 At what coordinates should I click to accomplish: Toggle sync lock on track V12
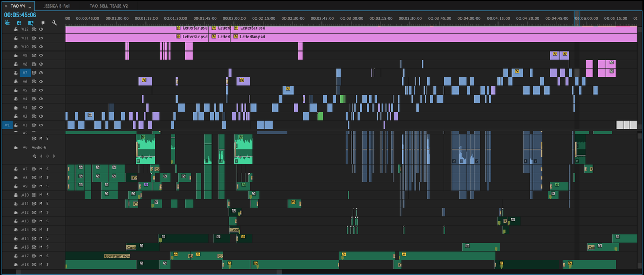point(34,30)
